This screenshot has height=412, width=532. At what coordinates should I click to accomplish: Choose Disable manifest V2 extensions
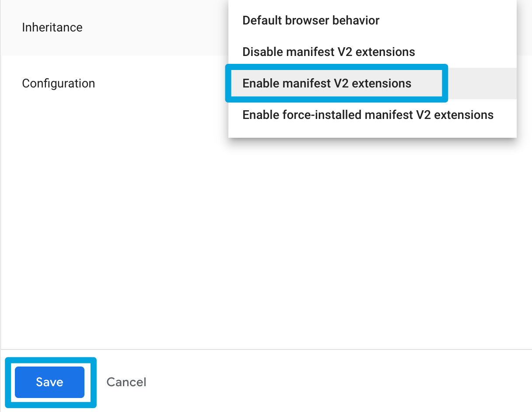pos(329,52)
